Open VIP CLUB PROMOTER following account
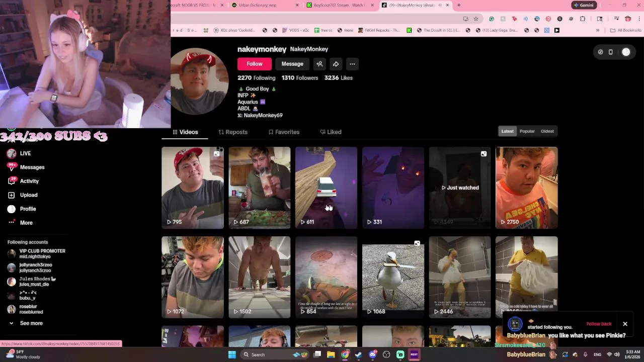This screenshot has width=644, height=362. [x=37, y=253]
